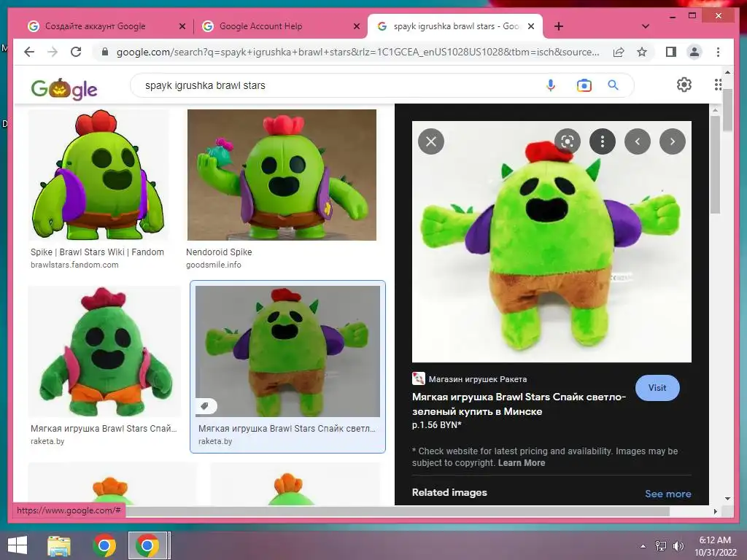Submit search with the magnifier icon
Viewport: 747px width, 560px height.
(613, 85)
